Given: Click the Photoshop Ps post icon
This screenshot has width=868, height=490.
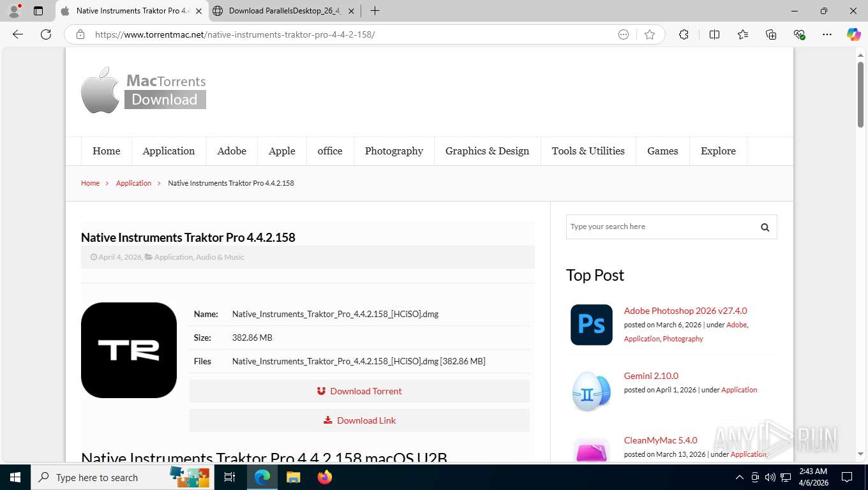Looking at the screenshot, I should coord(592,325).
